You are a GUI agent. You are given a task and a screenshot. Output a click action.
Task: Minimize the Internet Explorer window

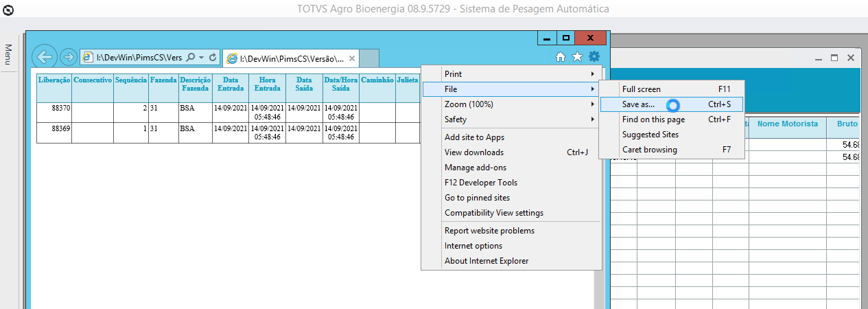[547, 38]
